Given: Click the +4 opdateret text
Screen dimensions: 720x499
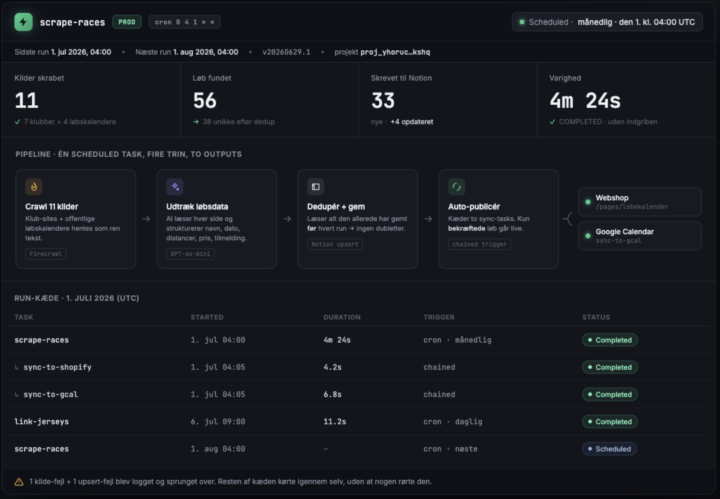Looking at the screenshot, I should (x=412, y=122).
